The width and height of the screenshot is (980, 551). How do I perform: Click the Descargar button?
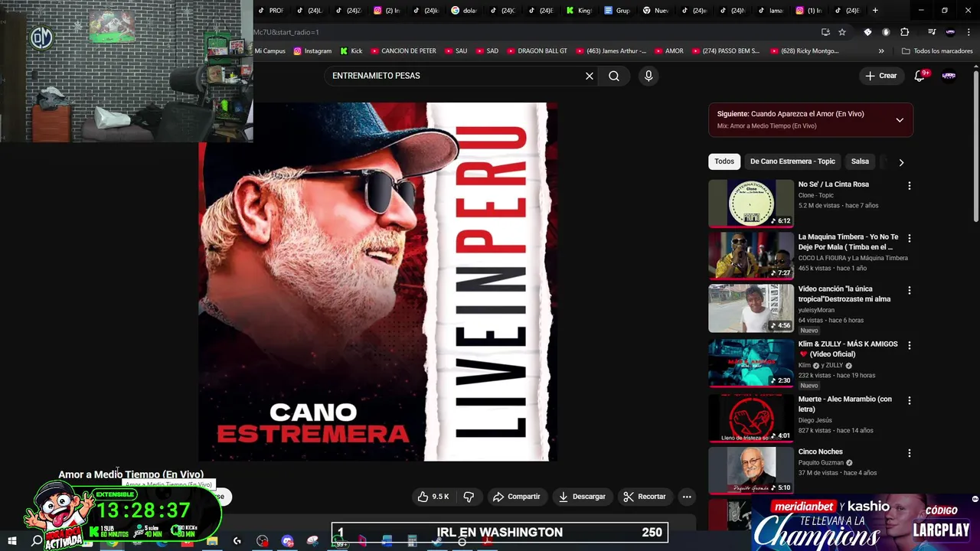point(582,497)
